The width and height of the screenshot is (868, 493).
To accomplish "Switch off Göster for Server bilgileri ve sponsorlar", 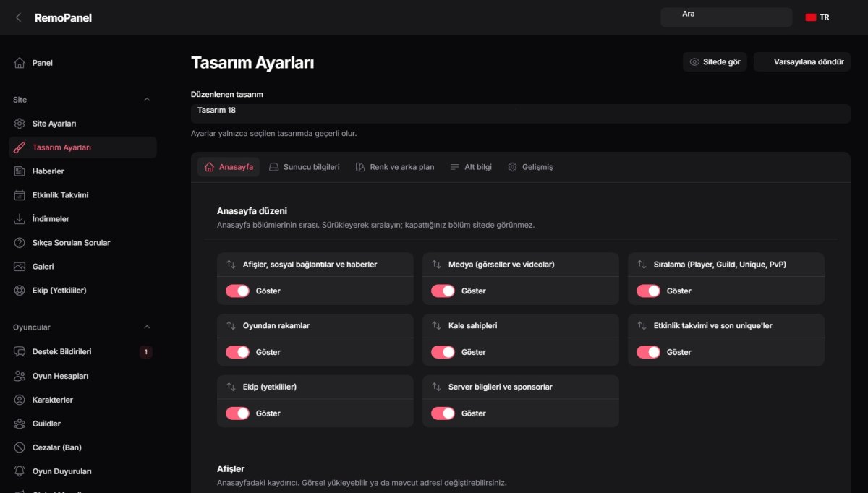I will [x=443, y=413].
